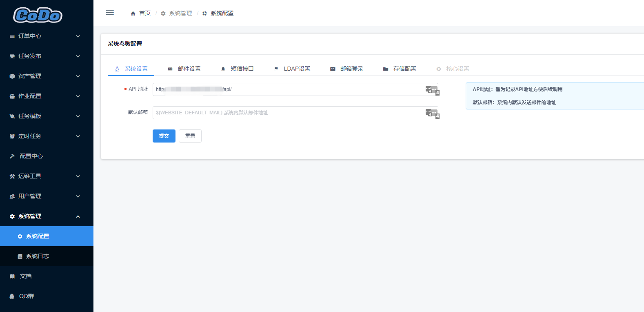Switch to the 邮件设置 tab

click(184, 69)
